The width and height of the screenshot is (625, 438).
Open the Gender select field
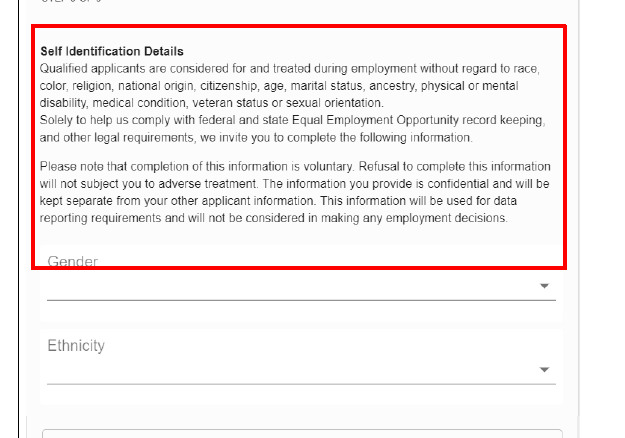pyautogui.click(x=300, y=284)
